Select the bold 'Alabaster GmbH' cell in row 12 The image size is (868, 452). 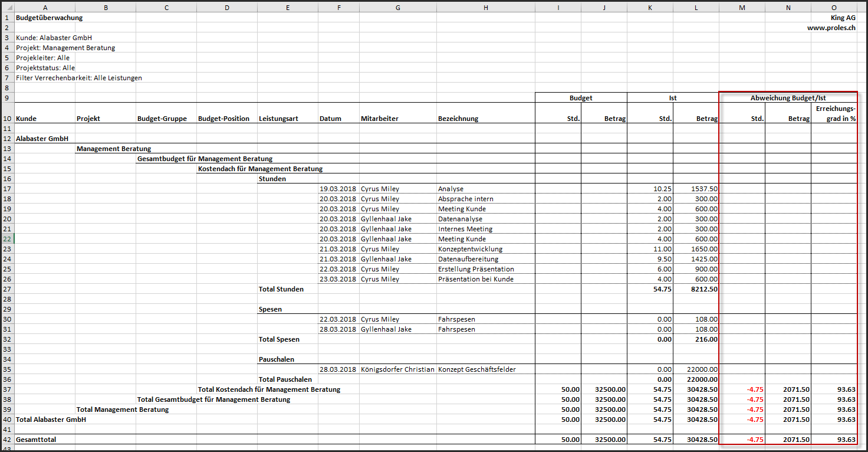(42, 139)
